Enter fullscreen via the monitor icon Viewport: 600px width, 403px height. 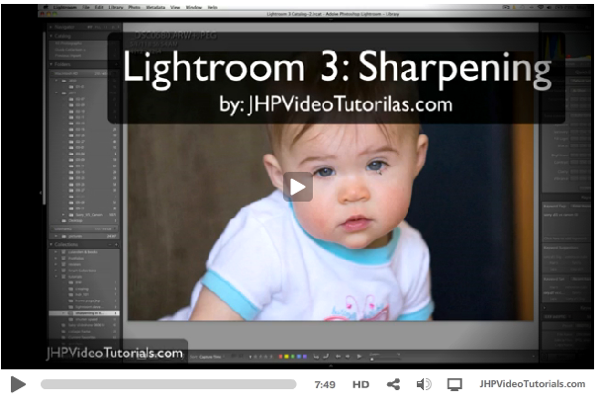455,384
